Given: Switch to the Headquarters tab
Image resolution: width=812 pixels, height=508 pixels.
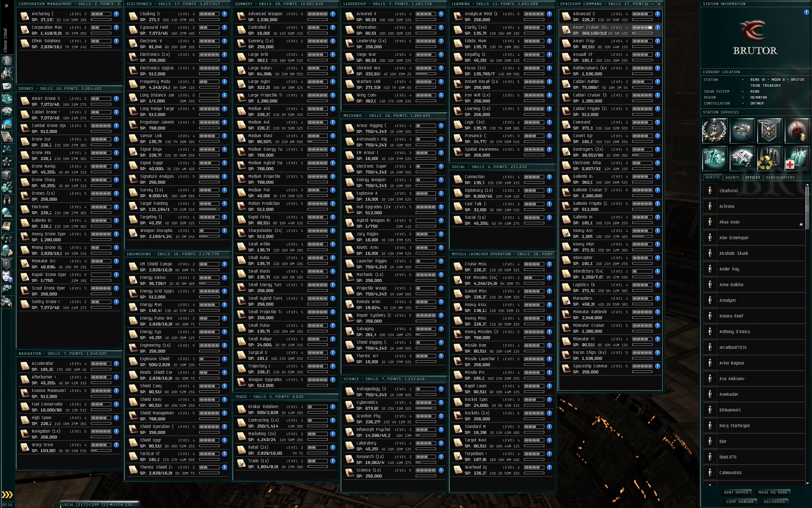Looking at the screenshot, I should tap(780, 177).
